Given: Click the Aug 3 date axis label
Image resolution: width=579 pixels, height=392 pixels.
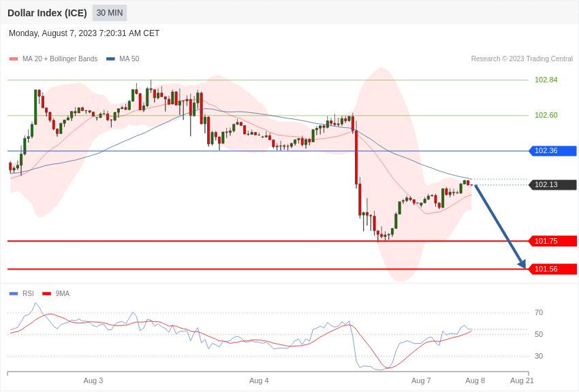Looking at the screenshot, I should click(93, 380).
